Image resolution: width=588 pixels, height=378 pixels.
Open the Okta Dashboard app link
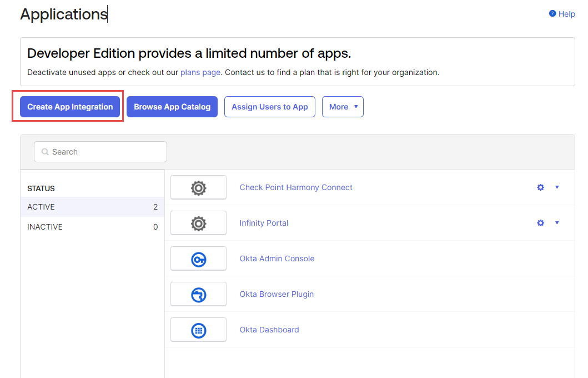pos(269,330)
